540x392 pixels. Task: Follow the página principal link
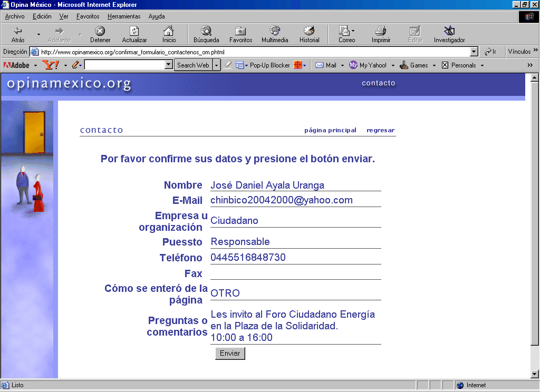(x=330, y=130)
